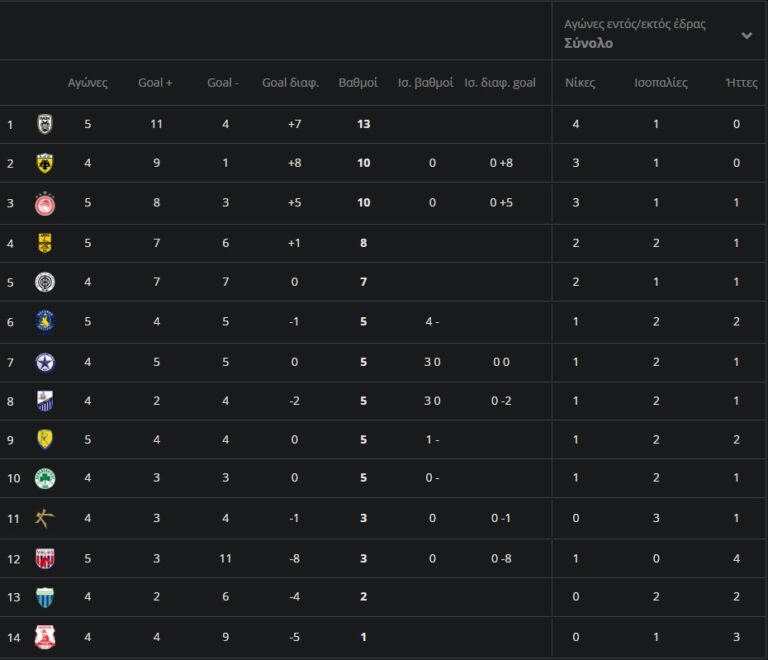The height and width of the screenshot is (660, 768).
Task: Click the Αγώνες column header
Action: (88, 83)
